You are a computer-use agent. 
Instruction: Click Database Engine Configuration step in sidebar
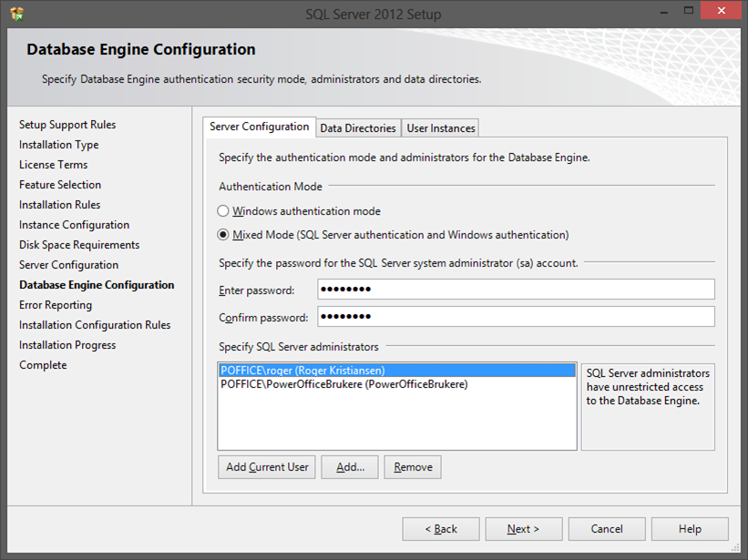coord(97,284)
